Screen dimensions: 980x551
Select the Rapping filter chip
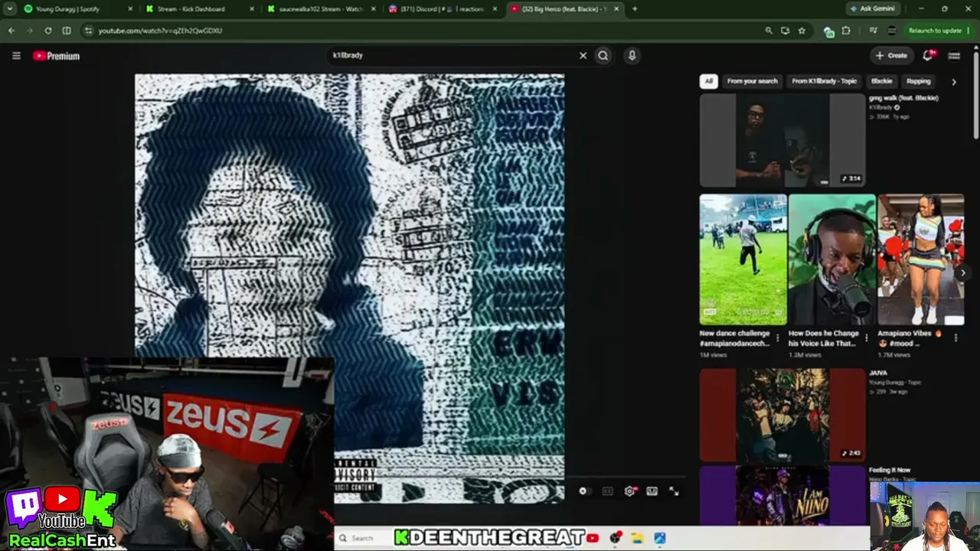click(x=919, y=81)
